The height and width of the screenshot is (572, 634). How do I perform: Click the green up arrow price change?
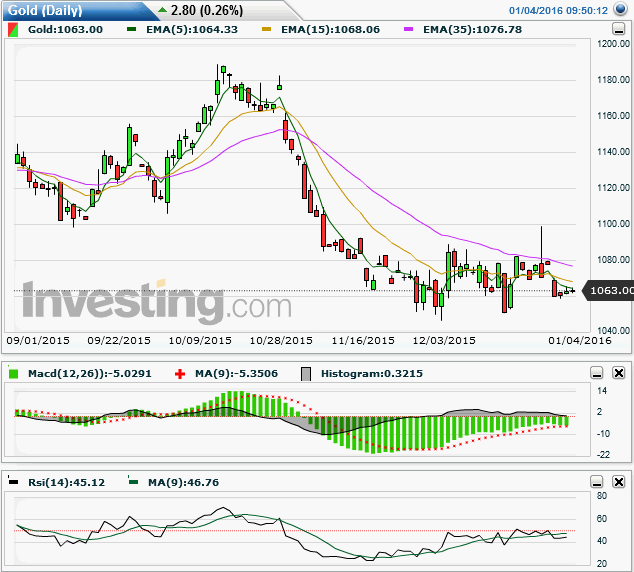(162, 9)
